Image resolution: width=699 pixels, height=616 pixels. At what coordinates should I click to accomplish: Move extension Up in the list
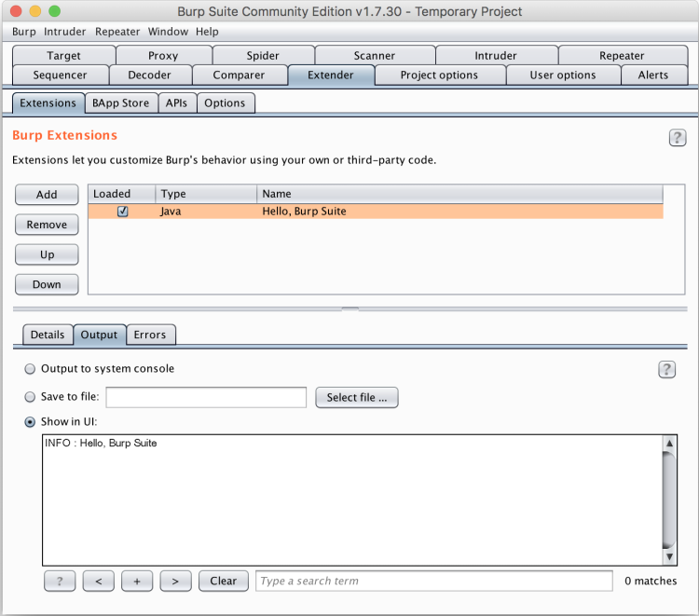point(47,254)
